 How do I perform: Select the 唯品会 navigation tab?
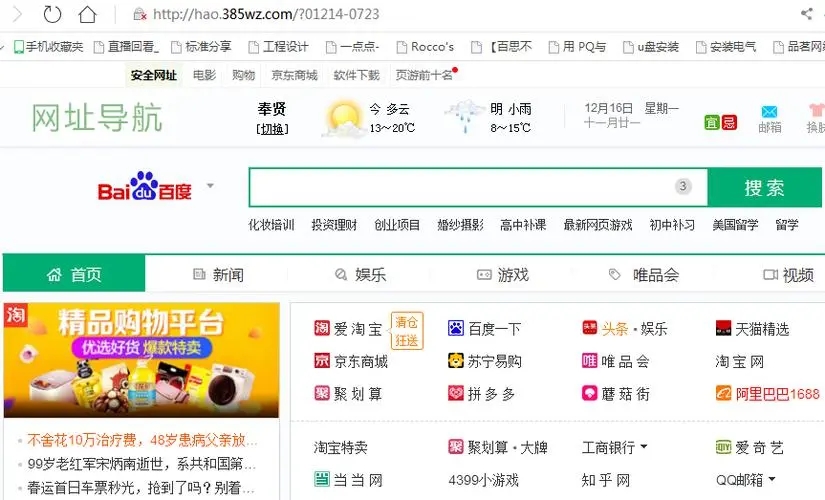click(x=644, y=274)
